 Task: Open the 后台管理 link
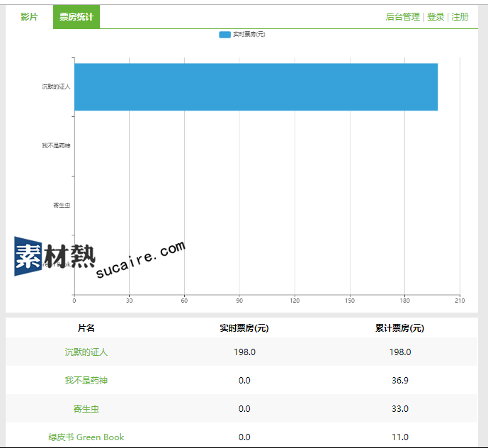point(402,17)
